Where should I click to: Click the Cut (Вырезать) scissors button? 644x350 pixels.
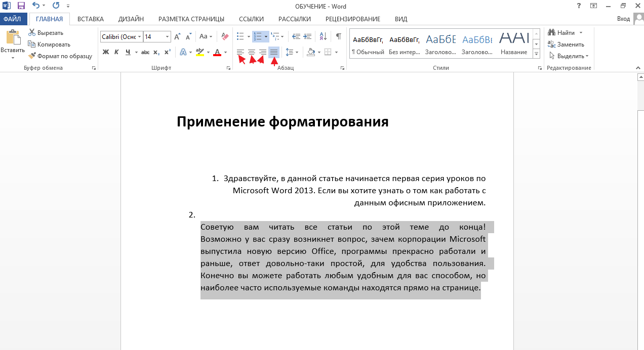[46, 33]
